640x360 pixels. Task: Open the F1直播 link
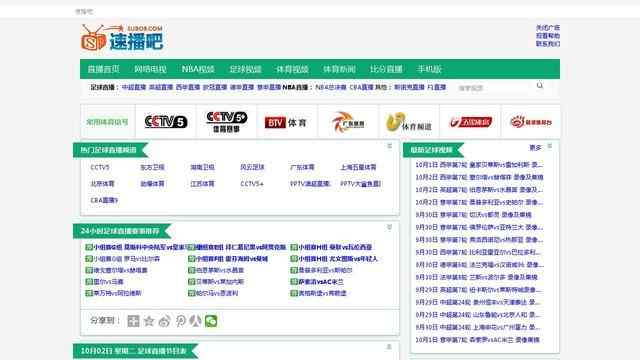(436, 87)
